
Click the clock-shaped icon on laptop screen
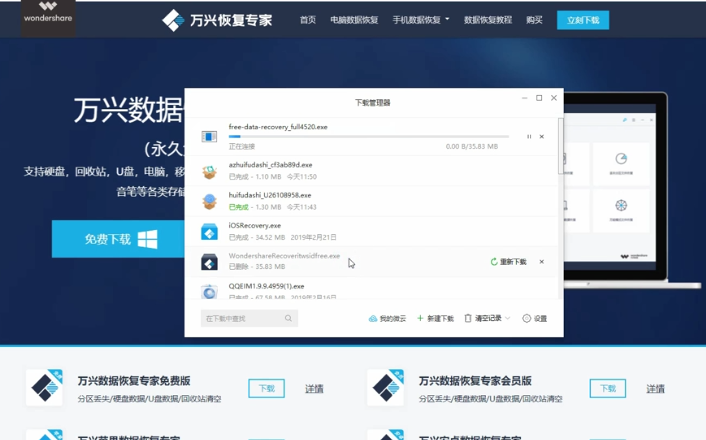tap(621, 159)
